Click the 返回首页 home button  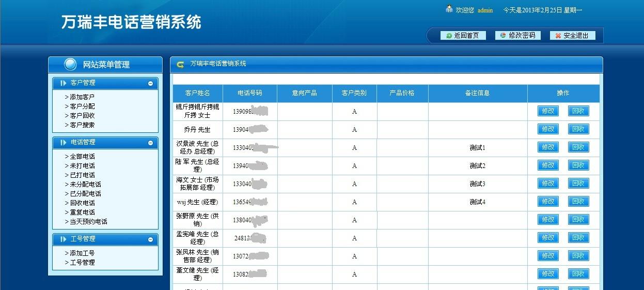click(x=463, y=36)
